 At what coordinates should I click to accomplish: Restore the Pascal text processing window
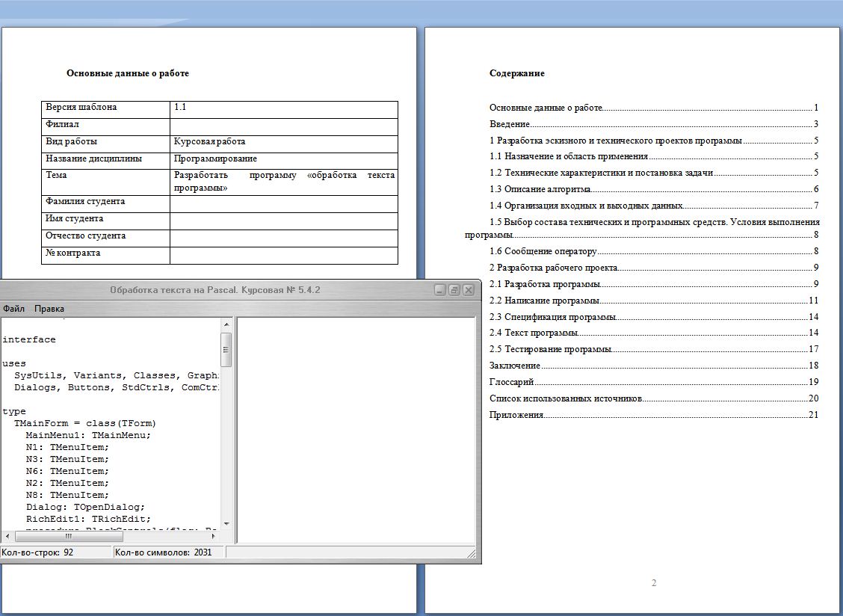[x=454, y=290]
